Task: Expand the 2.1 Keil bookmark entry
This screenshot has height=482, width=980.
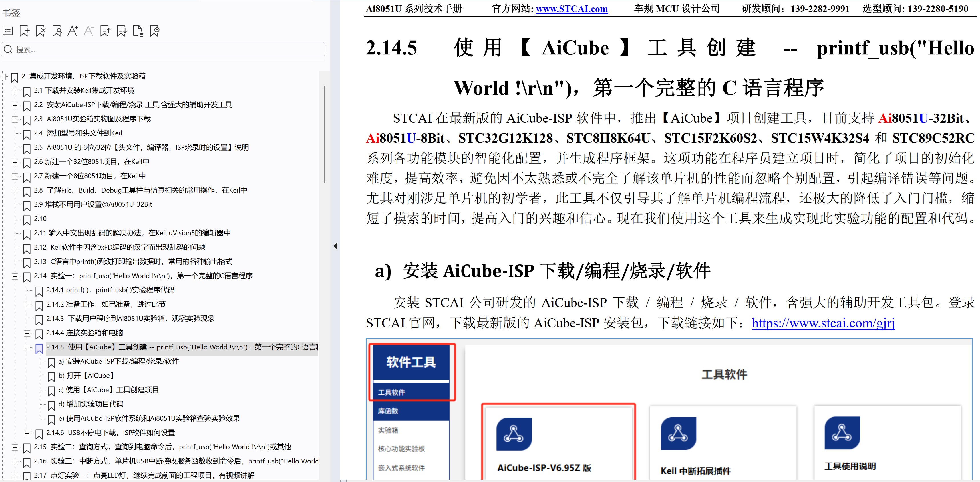Action: pyautogui.click(x=15, y=91)
